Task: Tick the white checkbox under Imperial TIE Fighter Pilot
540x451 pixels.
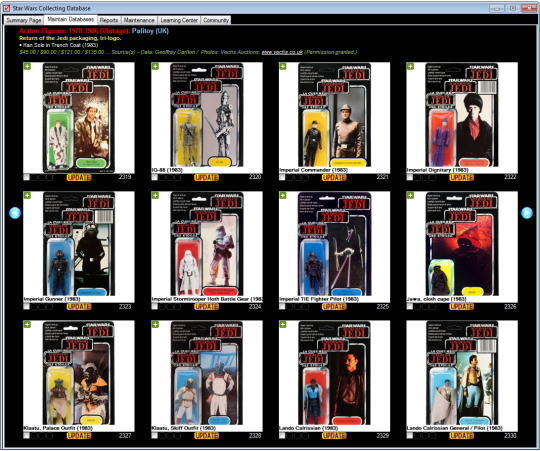Action: [282, 306]
